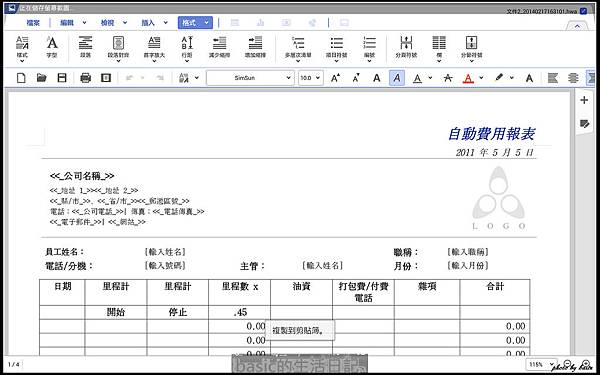Clear formatting with the A icon after the highlighter
The width and height of the screenshot is (600, 375).
tap(529, 78)
